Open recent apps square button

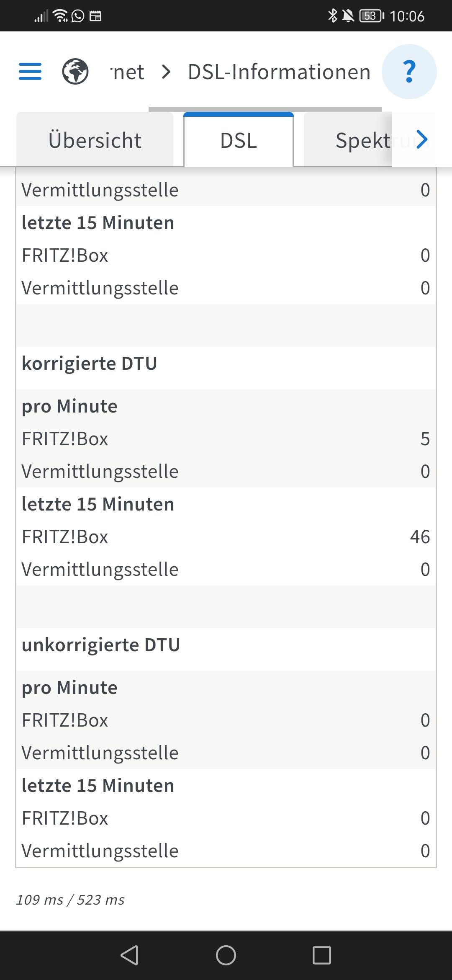(321, 955)
